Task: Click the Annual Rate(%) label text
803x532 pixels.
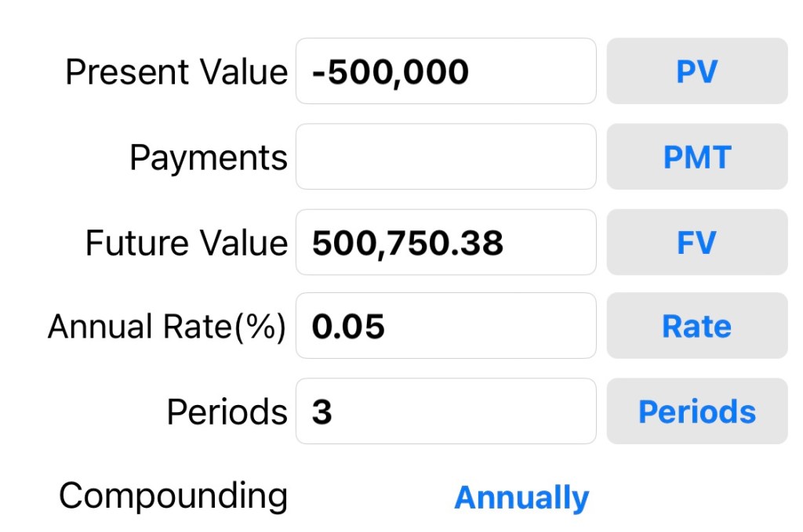Action: click(x=167, y=327)
